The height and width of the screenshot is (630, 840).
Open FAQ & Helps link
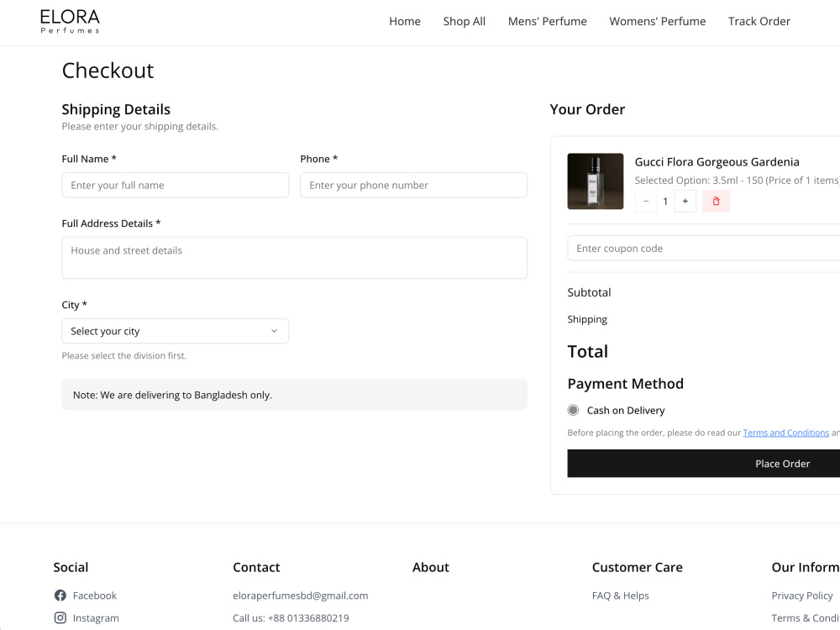coord(621,596)
